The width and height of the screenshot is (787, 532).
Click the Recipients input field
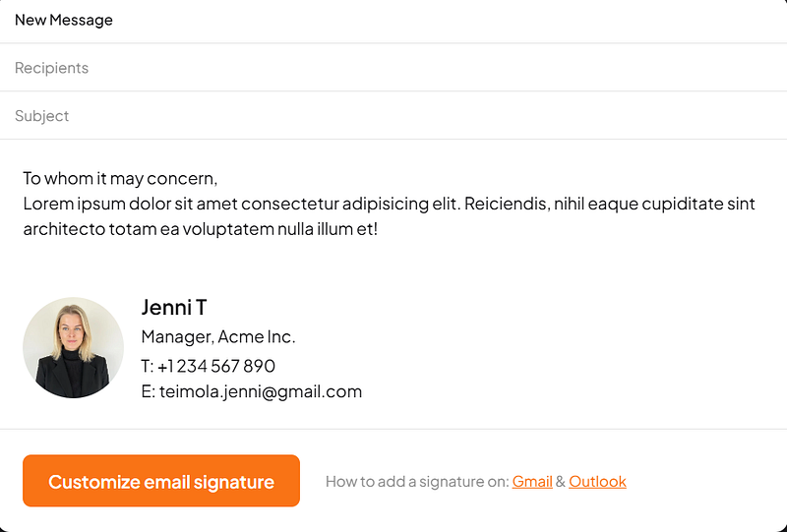(393, 67)
